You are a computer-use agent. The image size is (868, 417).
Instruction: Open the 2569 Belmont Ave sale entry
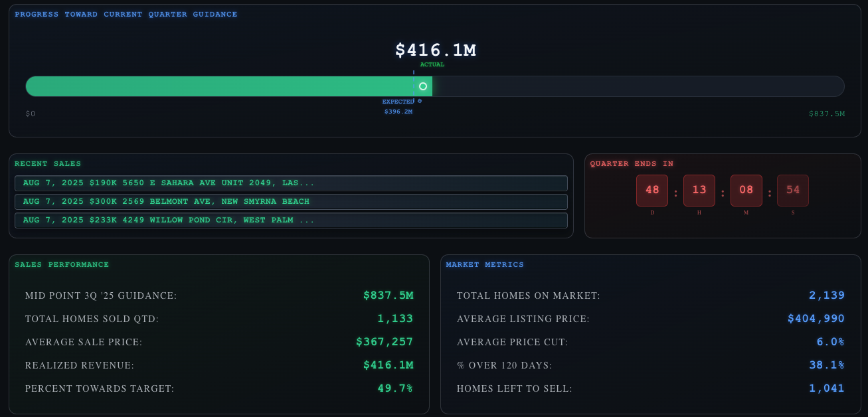291,202
